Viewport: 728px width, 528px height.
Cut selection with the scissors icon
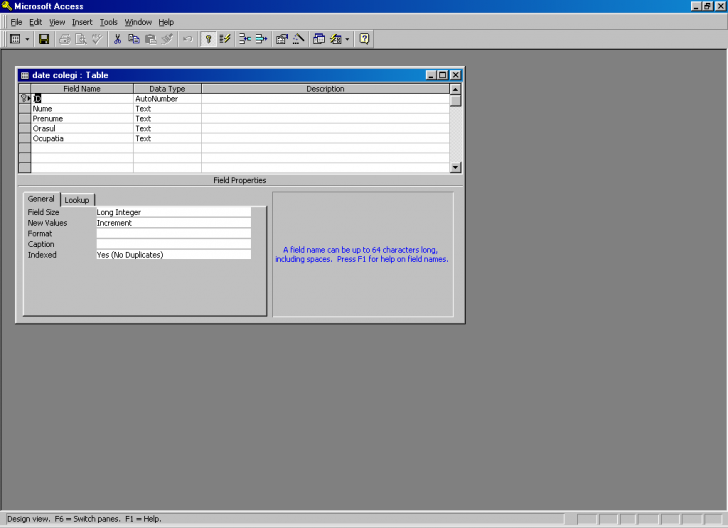117,39
